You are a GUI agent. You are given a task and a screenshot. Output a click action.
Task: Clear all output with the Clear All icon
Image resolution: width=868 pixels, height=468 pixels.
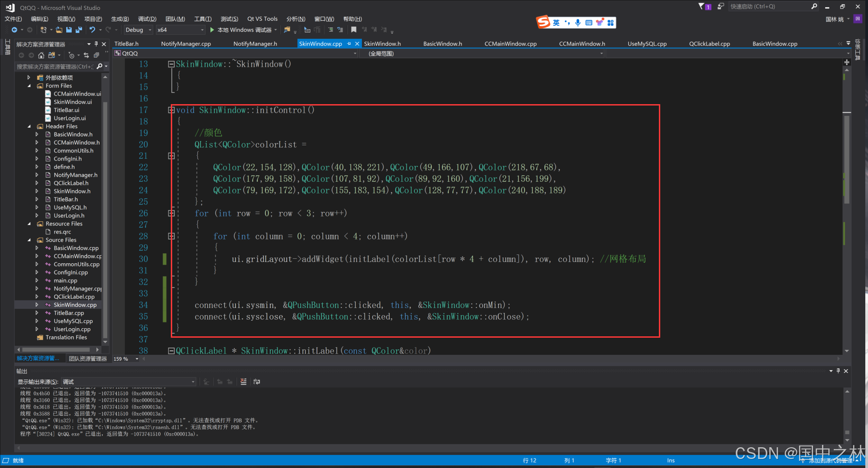tap(243, 381)
